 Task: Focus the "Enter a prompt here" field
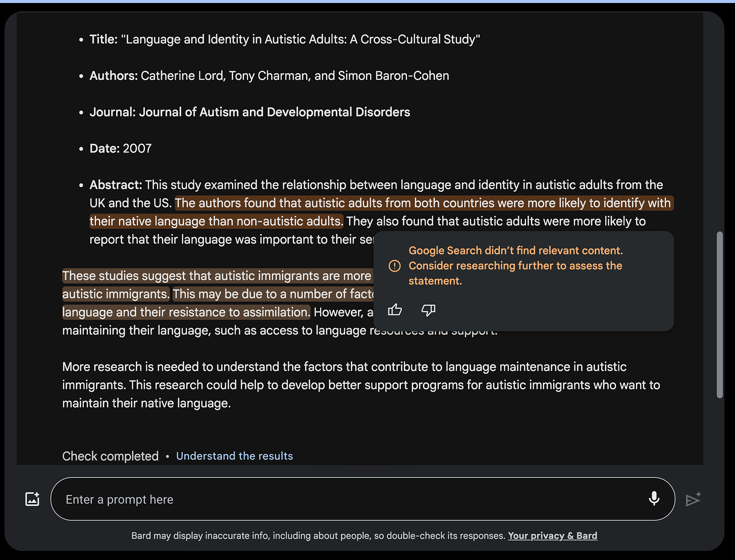[362, 499]
